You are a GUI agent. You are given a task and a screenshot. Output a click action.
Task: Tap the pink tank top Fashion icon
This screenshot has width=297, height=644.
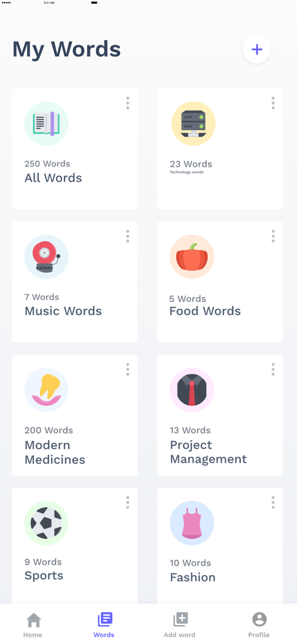pyautogui.click(x=192, y=523)
